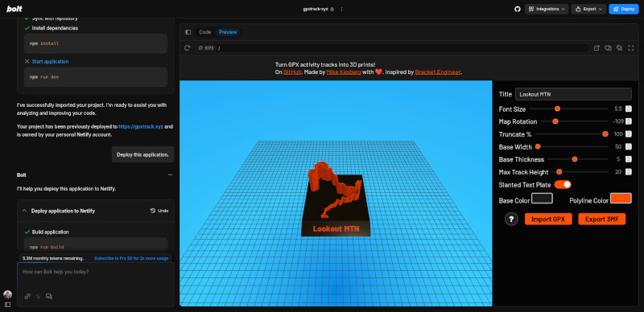Click the Base Thickness slider handle
Viewport: 644px width, 312px height.
tap(575, 159)
